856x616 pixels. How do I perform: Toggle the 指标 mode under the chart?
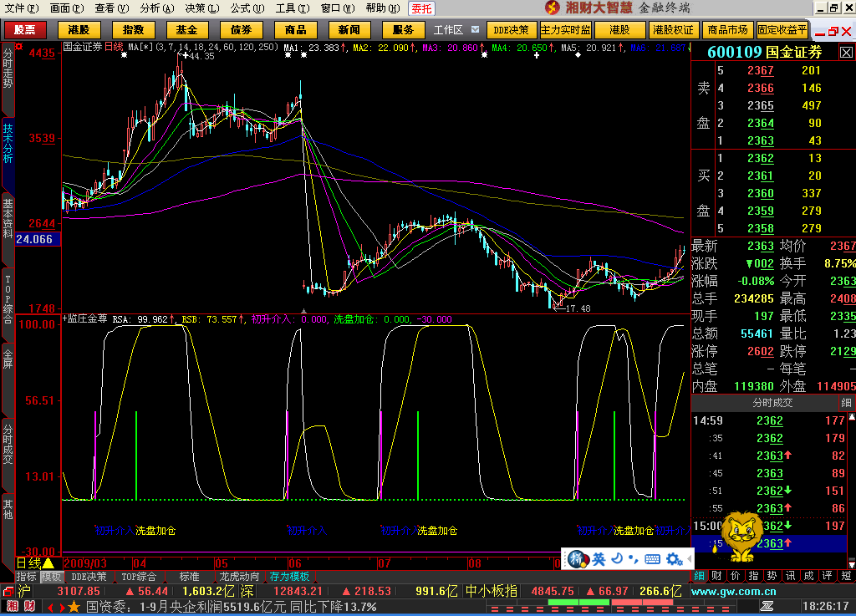26,577
